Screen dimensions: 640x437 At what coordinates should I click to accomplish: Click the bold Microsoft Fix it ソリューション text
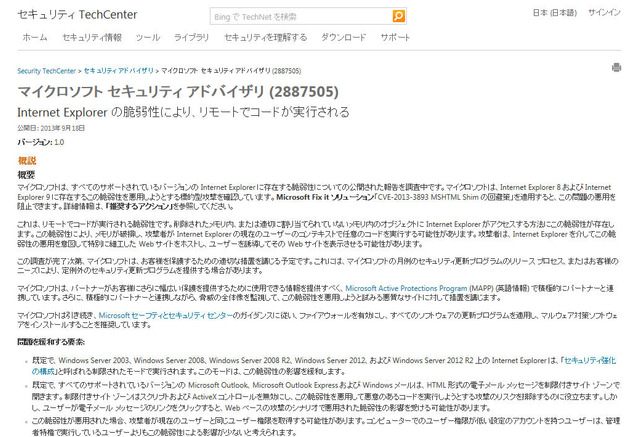325,197
